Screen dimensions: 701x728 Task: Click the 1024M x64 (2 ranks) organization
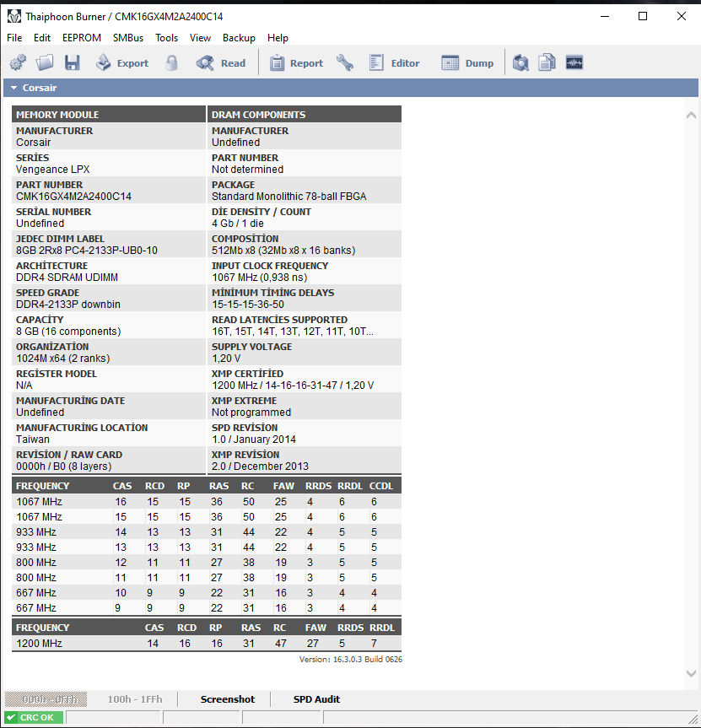pos(63,359)
